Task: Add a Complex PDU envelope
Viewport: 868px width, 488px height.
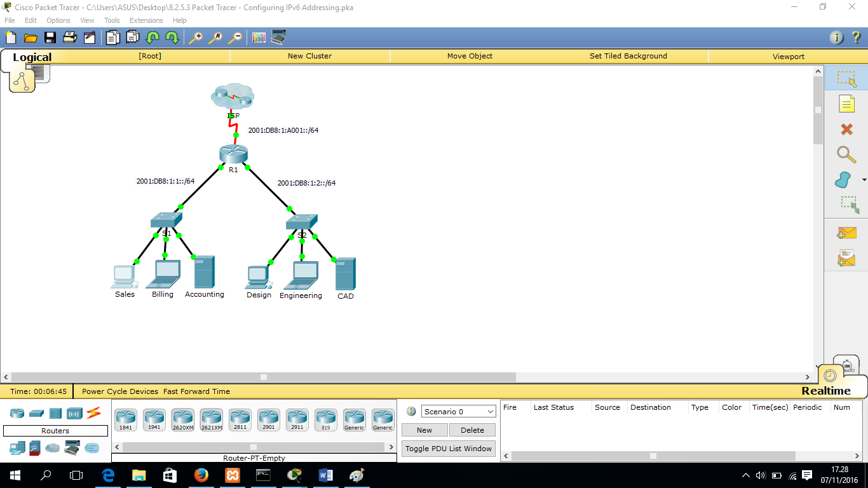Action: (x=846, y=259)
